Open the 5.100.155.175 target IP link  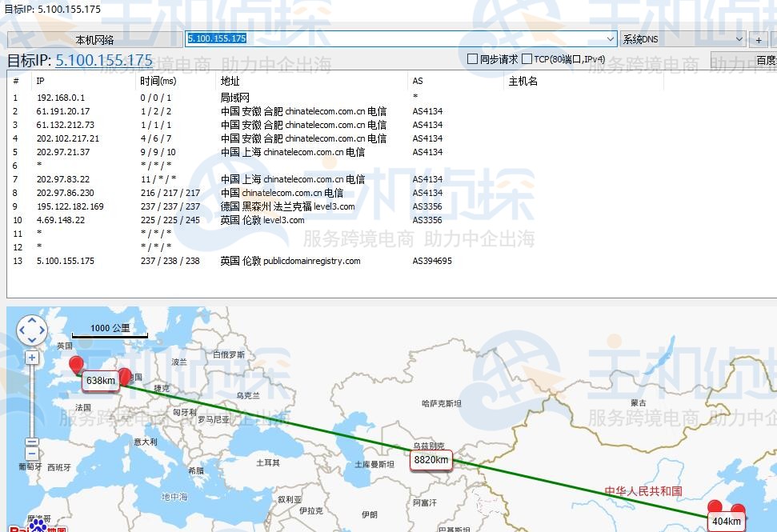tap(104, 60)
